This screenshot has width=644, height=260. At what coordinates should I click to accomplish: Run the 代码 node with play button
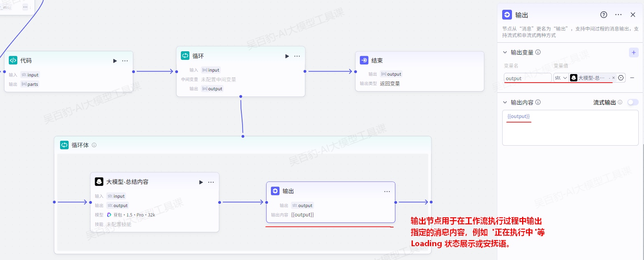(115, 61)
